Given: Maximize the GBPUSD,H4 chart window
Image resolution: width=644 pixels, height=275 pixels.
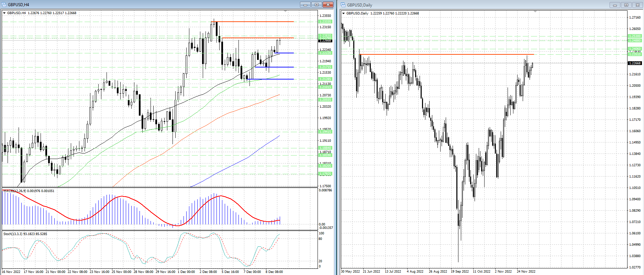Looking at the screenshot, I should point(316,4).
